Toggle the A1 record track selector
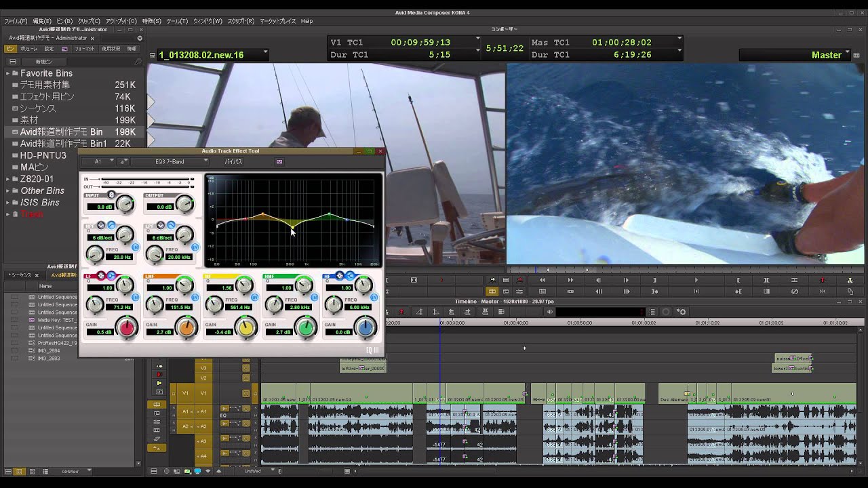Image resolution: width=868 pixels, height=488 pixels. (x=203, y=411)
